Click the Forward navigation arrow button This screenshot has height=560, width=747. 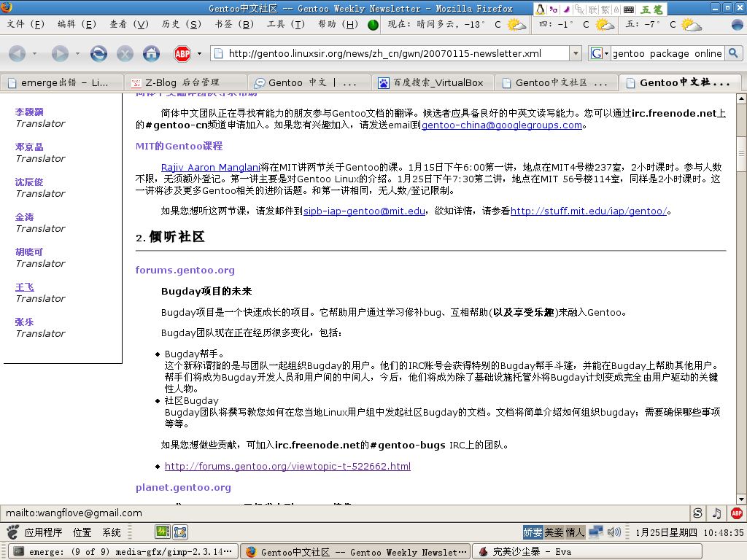click(x=60, y=53)
